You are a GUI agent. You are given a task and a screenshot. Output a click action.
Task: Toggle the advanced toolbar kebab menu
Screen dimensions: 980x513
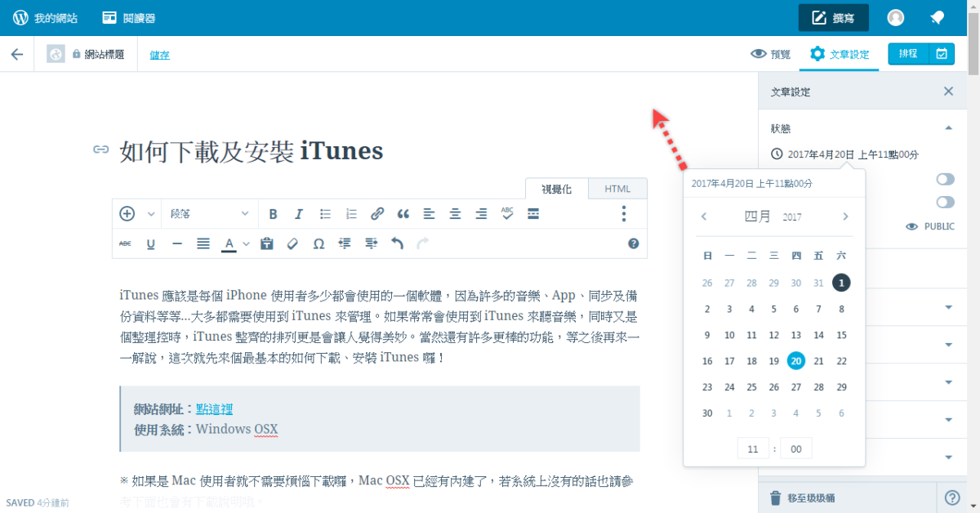[x=623, y=214]
